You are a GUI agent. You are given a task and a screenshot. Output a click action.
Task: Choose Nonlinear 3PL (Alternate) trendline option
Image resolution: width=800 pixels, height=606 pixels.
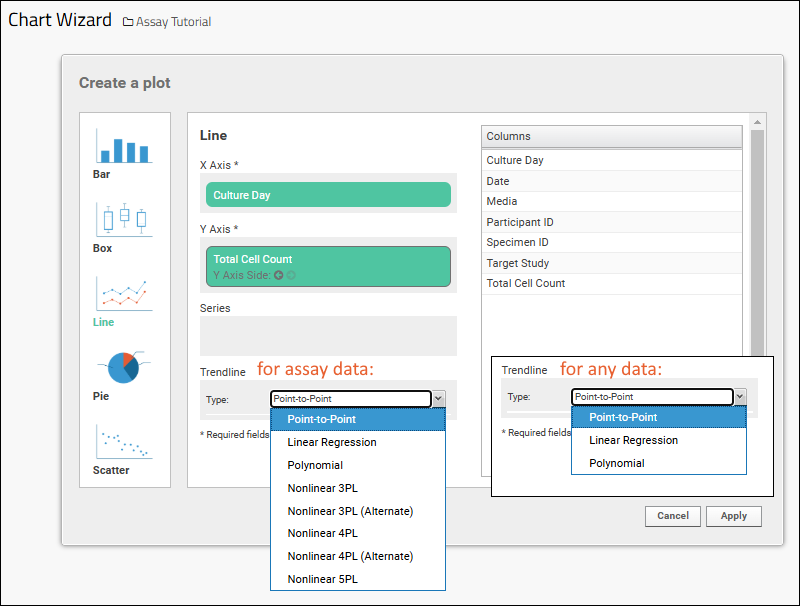tap(350, 511)
